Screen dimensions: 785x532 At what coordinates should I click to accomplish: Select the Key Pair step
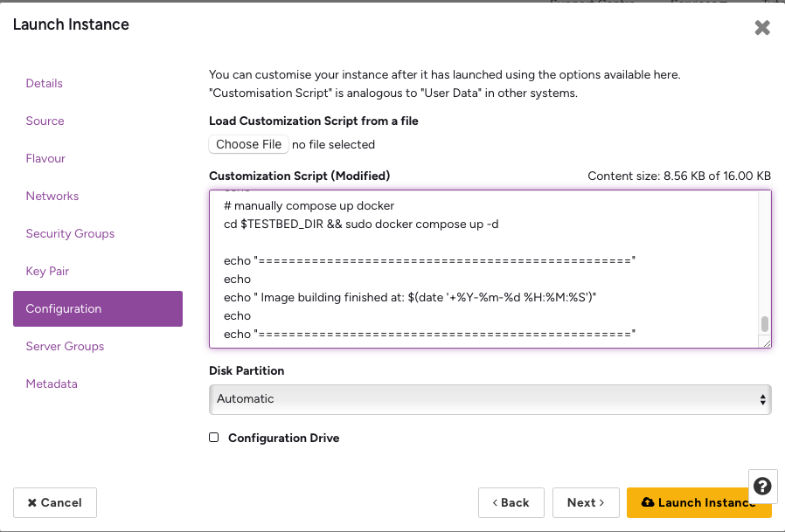click(47, 271)
